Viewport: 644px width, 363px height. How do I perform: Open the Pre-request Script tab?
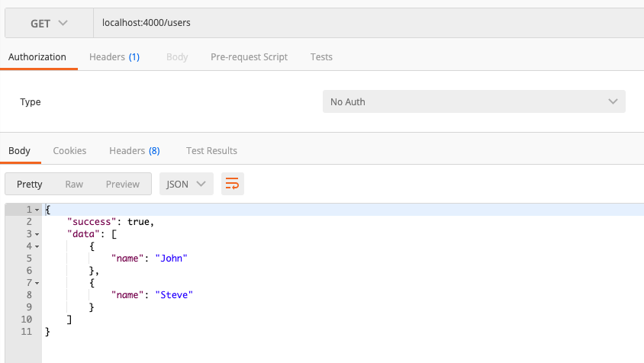[249, 56]
